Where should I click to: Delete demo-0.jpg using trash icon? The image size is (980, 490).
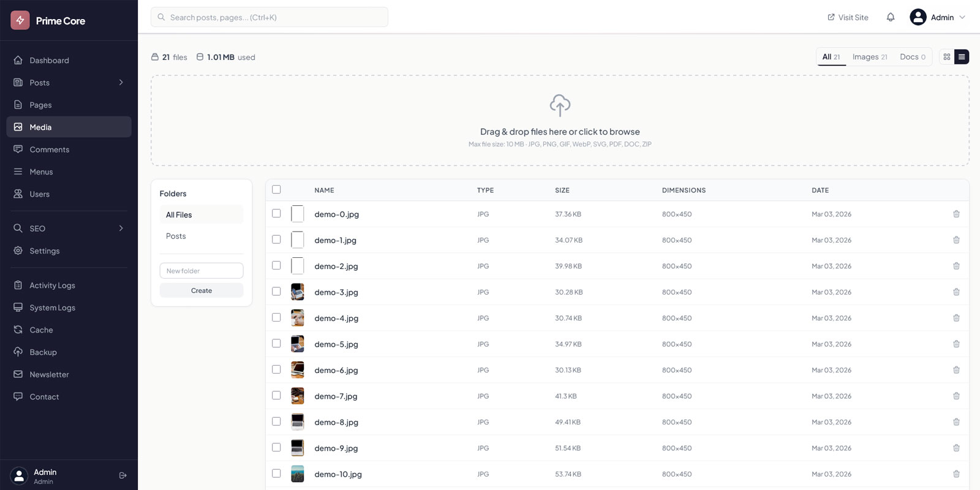pos(956,214)
